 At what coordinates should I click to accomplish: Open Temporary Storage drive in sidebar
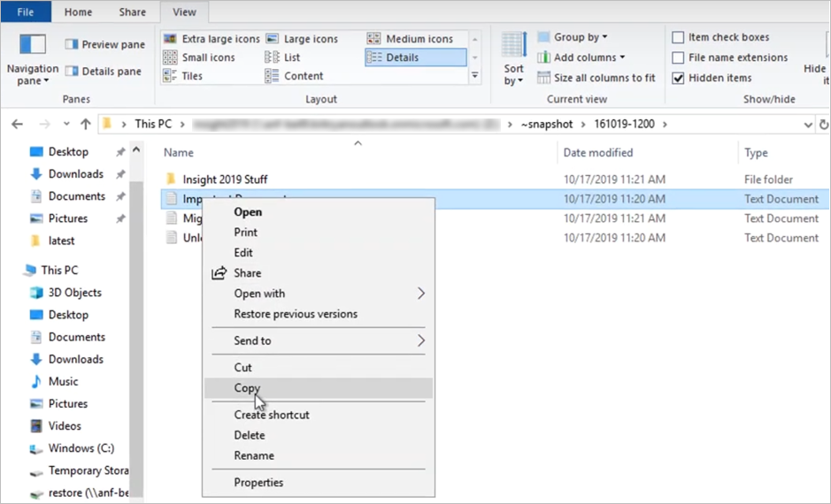[x=88, y=470]
